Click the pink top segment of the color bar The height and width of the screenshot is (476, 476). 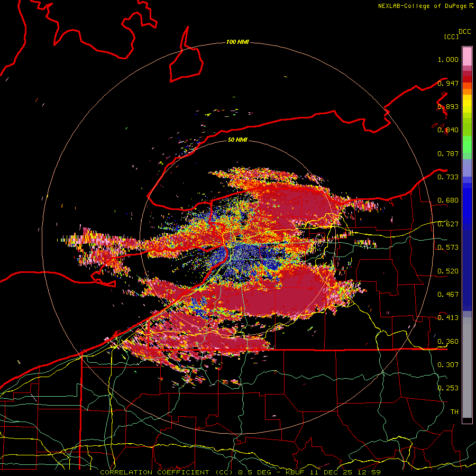(x=467, y=57)
